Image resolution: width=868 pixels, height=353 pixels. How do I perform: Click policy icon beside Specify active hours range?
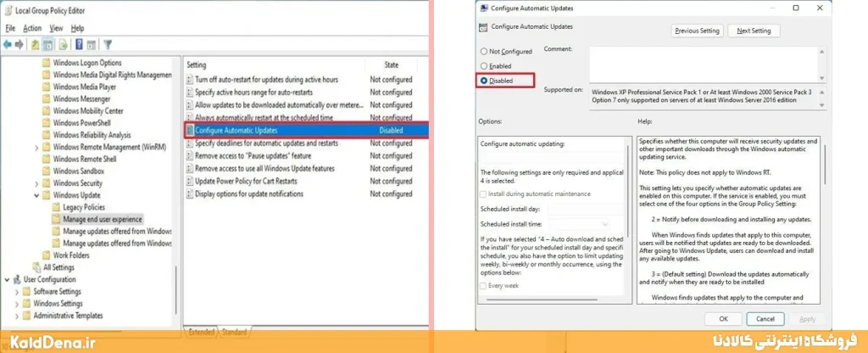point(190,92)
